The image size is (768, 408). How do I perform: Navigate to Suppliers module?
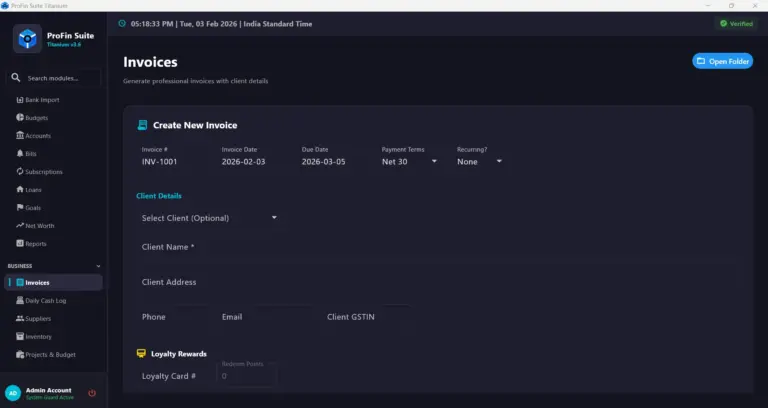[x=54, y=318]
